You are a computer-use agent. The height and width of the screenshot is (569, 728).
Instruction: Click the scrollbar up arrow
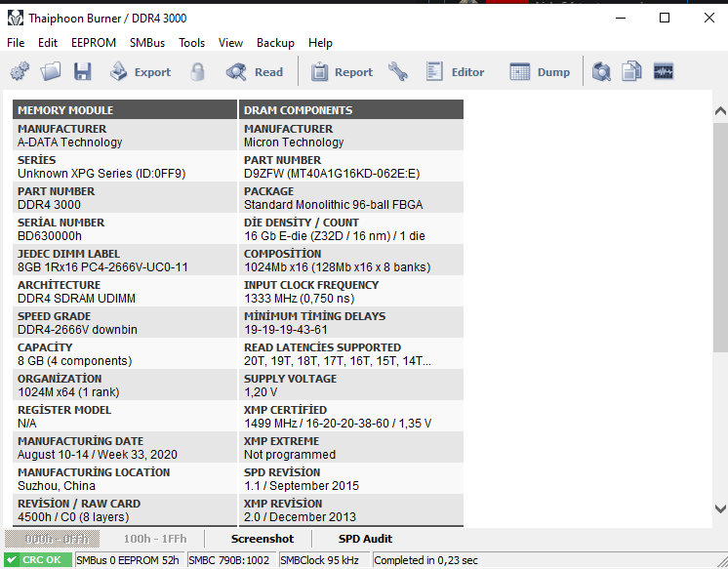coord(720,110)
